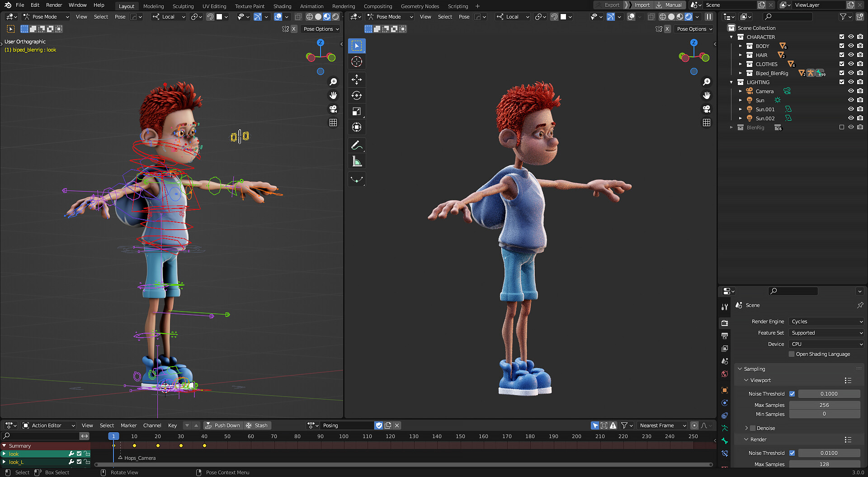Switch to the Sculpting workspace tab
This screenshot has height=477, width=868.
coord(183,6)
